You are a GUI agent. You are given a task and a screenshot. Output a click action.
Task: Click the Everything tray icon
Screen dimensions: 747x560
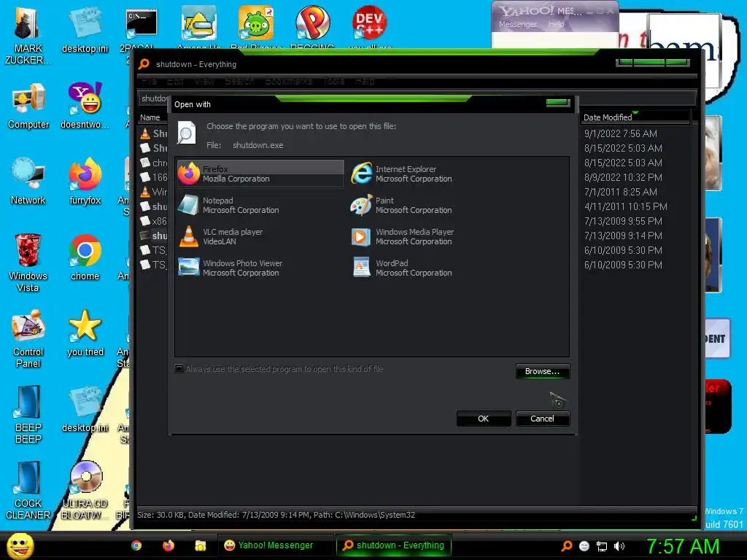click(x=566, y=546)
